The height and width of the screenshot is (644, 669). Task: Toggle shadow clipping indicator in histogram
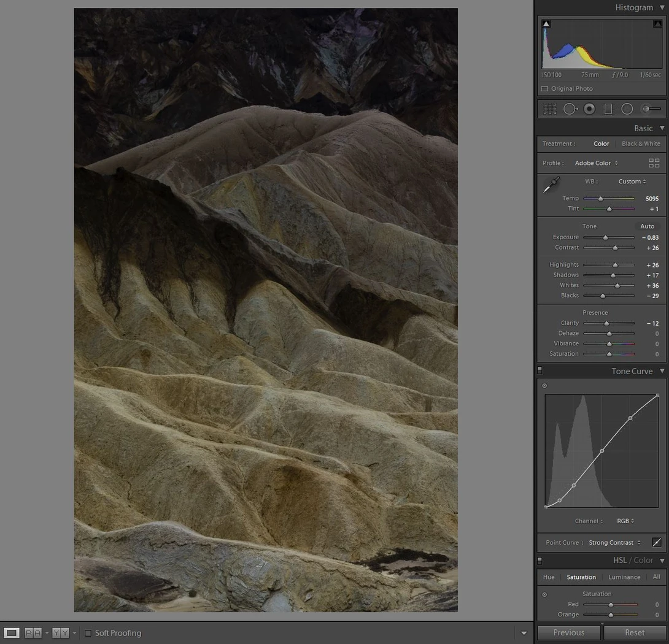point(546,24)
